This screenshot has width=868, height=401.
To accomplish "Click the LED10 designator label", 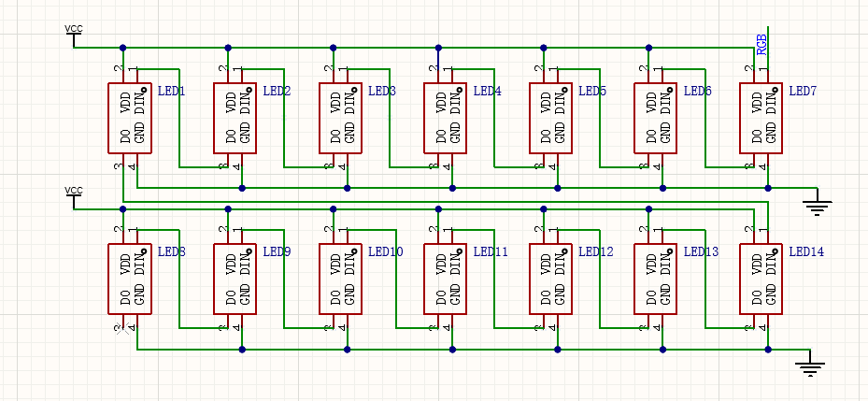I will click(x=386, y=251).
